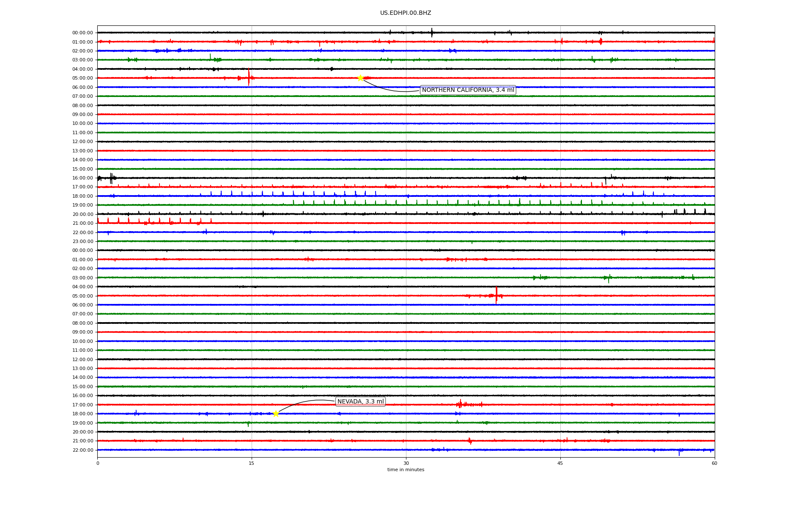812x508 pixels.
Task: Click the US.EDHPI.00.BHZ plot title
Action: [406, 13]
